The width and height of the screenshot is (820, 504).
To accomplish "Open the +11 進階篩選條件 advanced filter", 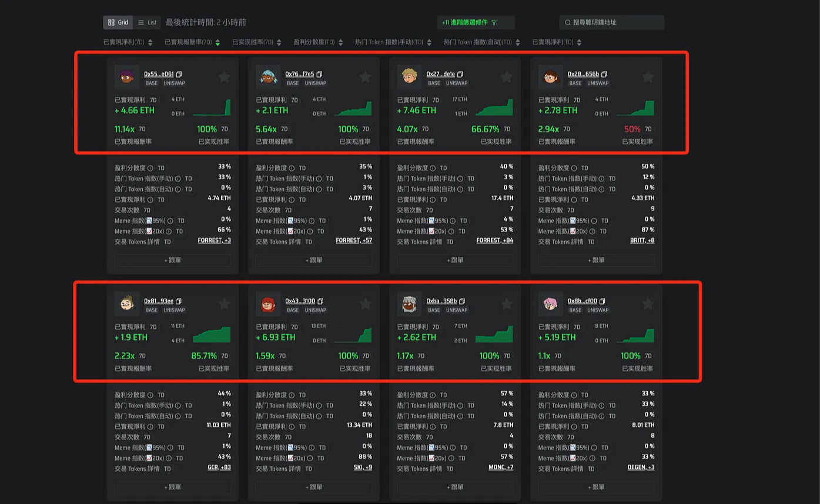I will pos(476,22).
